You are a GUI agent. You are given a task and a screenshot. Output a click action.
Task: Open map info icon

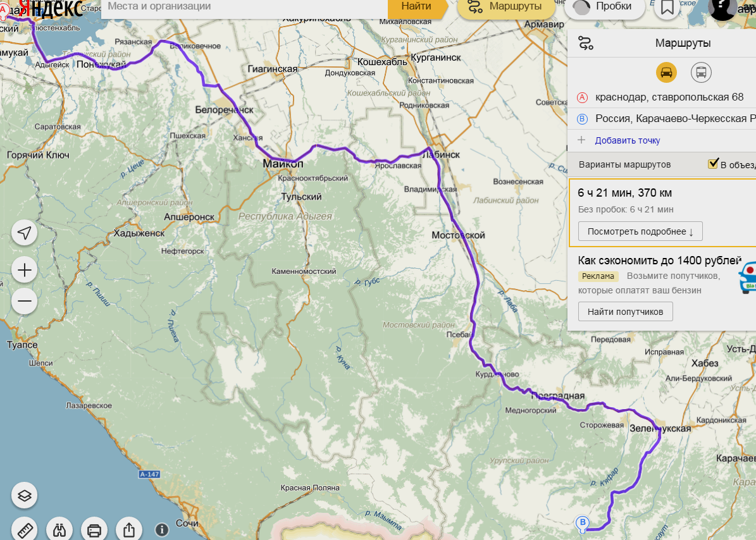click(162, 530)
